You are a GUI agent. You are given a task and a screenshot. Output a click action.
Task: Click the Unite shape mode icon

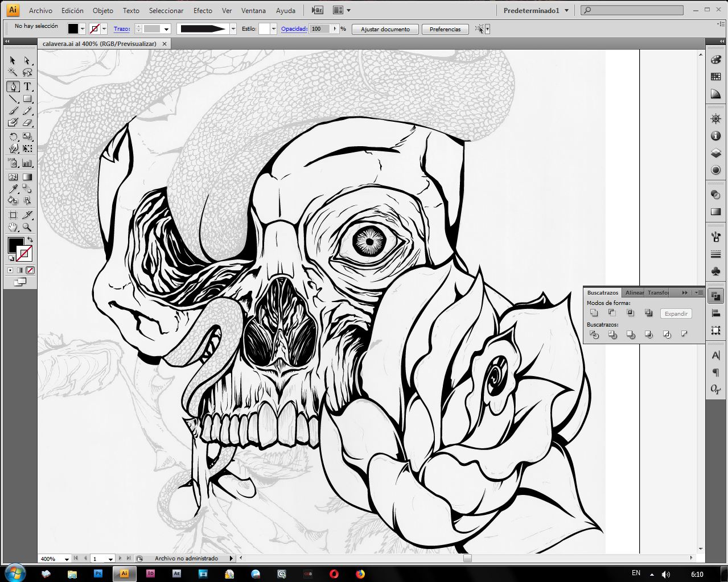[x=594, y=313]
